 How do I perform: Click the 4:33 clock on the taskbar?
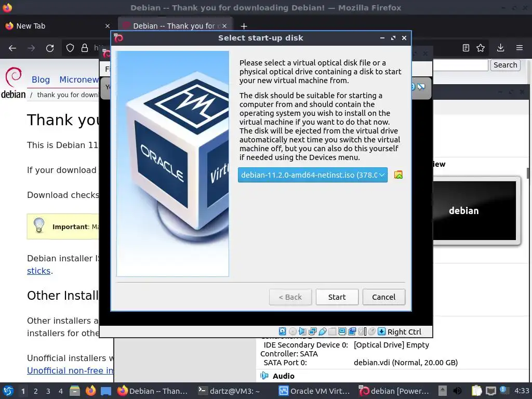click(x=522, y=391)
